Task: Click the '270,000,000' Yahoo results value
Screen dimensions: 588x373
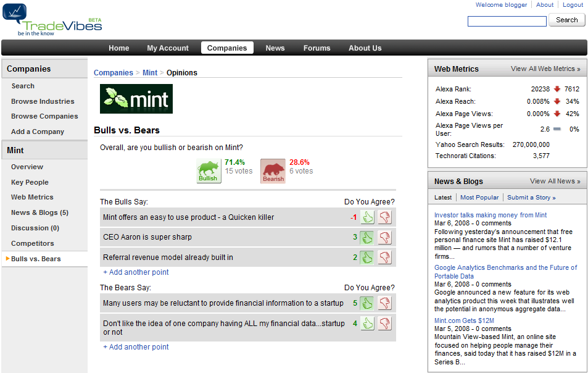Action: pos(531,145)
